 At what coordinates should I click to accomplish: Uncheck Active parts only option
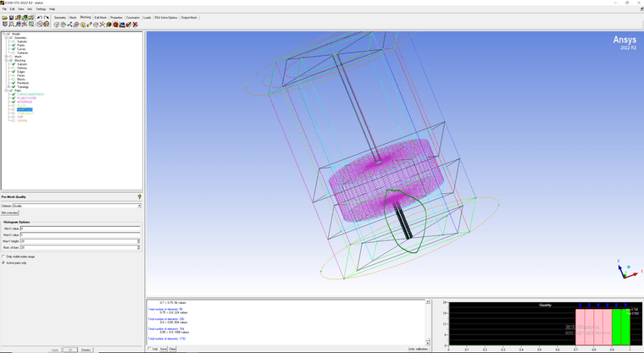(3, 262)
